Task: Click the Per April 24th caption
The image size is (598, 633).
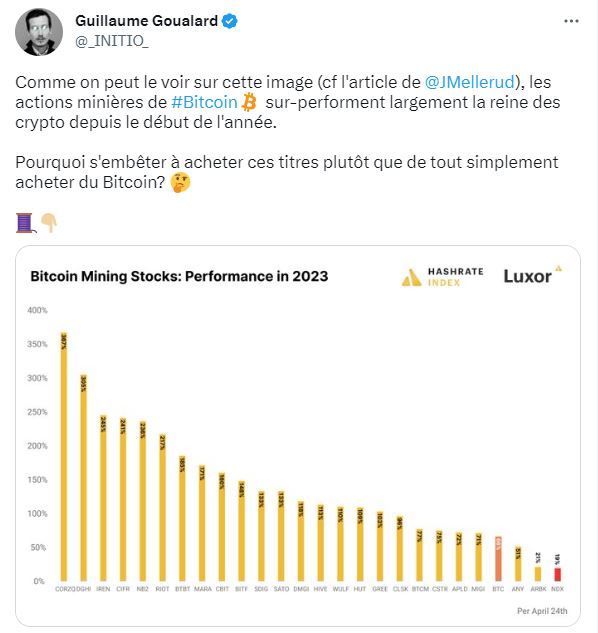Action: (x=542, y=611)
